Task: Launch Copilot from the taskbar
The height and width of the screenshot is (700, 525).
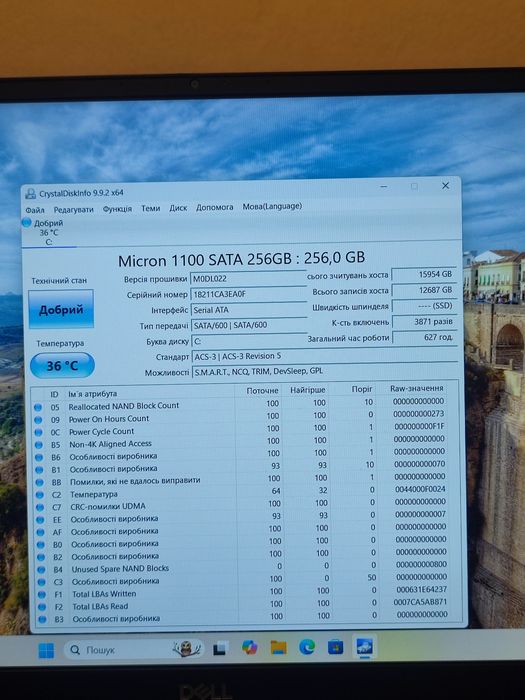Action: tap(250, 647)
